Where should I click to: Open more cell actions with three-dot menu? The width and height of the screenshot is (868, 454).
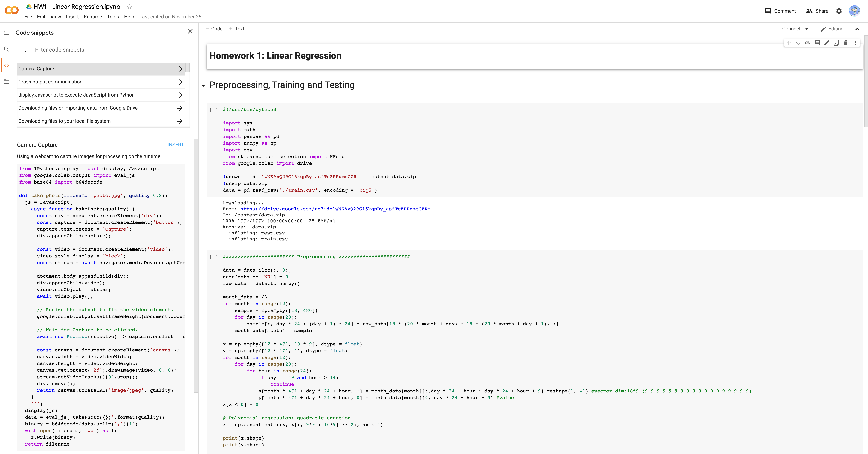(855, 43)
